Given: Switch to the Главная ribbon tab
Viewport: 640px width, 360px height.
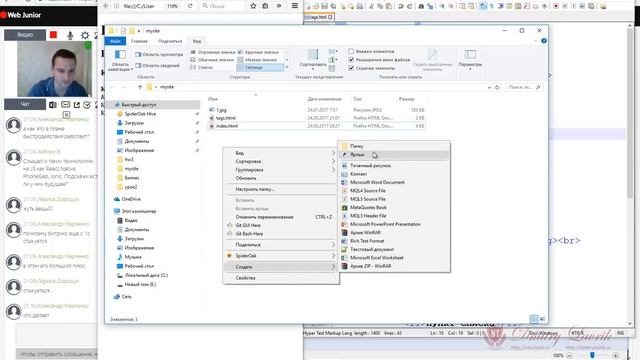Looking at the screenshot, I should click(x=139, y=41).
